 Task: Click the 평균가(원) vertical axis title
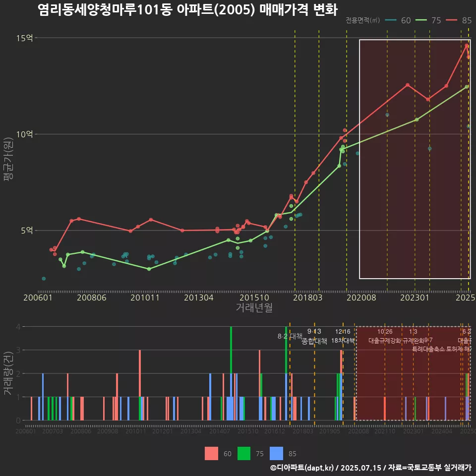pyautogui.click(x=8, y=159)
